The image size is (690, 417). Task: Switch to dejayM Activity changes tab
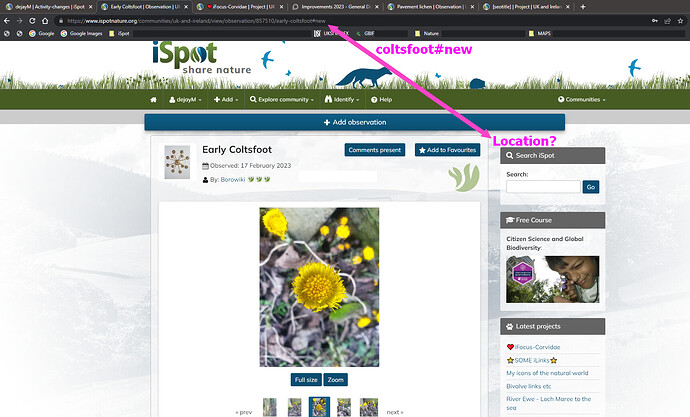[49, 7]
